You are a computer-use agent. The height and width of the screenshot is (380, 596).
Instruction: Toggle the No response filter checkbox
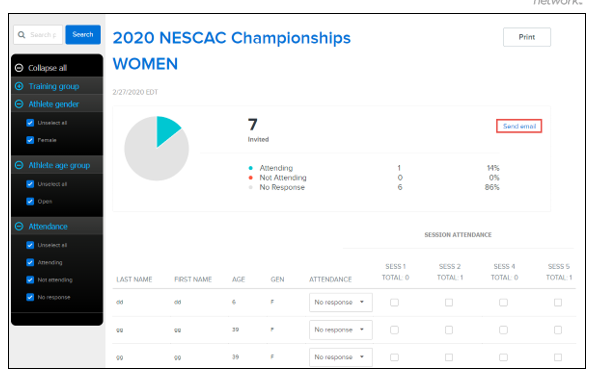click(30, 297)
